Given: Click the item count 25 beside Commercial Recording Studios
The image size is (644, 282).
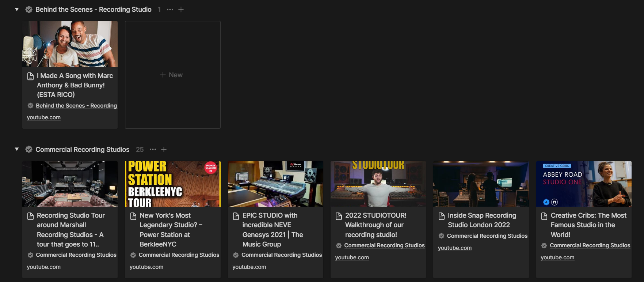Looking at the screenshot, I should 140,150.
